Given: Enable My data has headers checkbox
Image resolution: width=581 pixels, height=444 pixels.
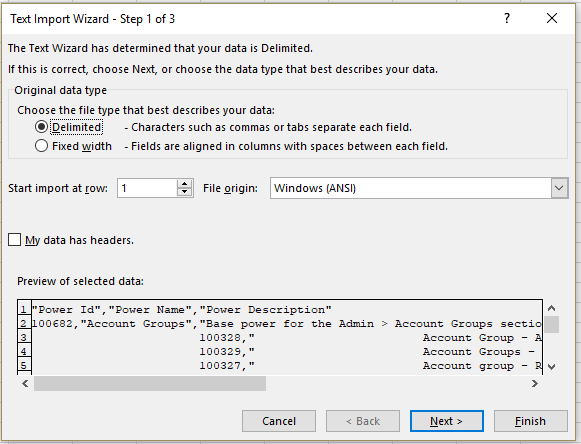Looking at the screenshot, I should point(14,240).
